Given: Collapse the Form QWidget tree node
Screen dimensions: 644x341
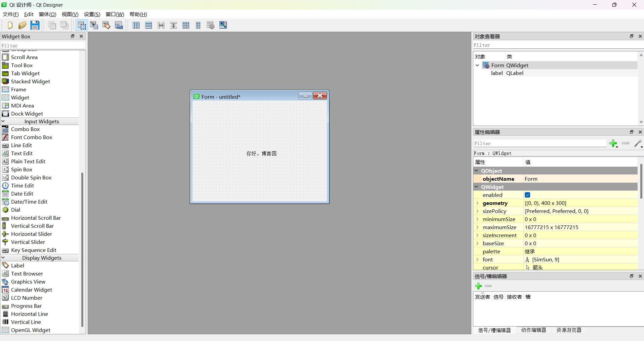Looking at the screenshot, I should coord(477,65).
